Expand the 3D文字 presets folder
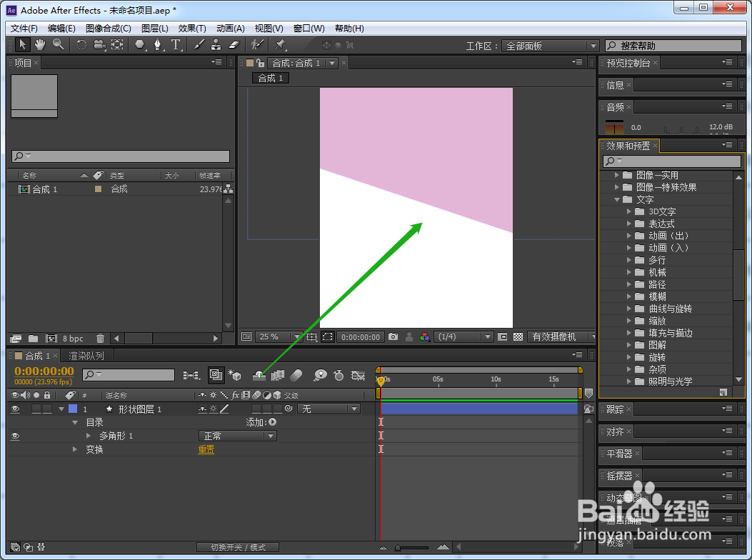The image size is (752, 560). (x=629, y=211)
